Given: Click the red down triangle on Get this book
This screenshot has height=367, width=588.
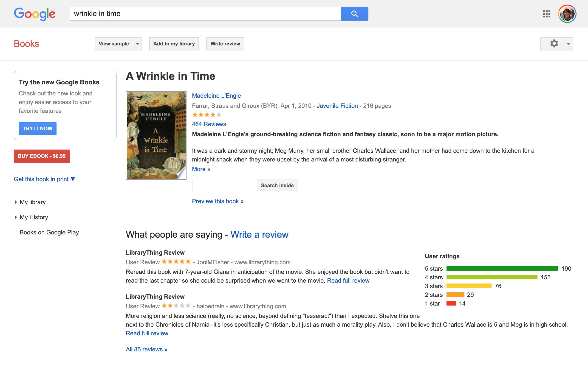Looking at the screenshot, I should (73, 179).
